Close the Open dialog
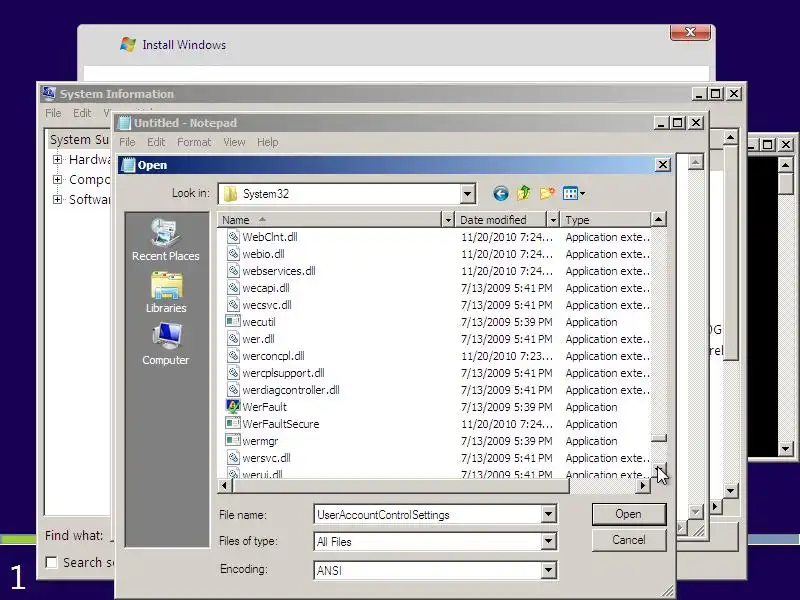 tap(662, 165)
